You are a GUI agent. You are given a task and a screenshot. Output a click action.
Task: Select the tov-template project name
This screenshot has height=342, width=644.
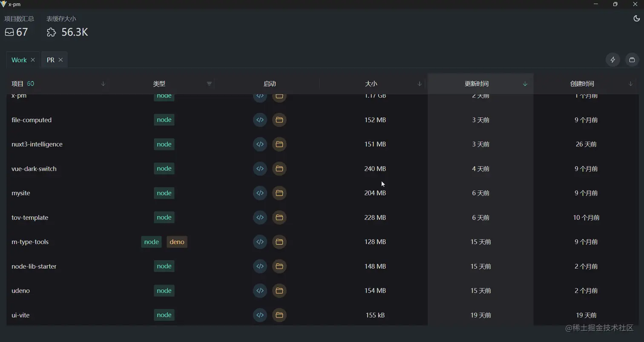(30, 217)
